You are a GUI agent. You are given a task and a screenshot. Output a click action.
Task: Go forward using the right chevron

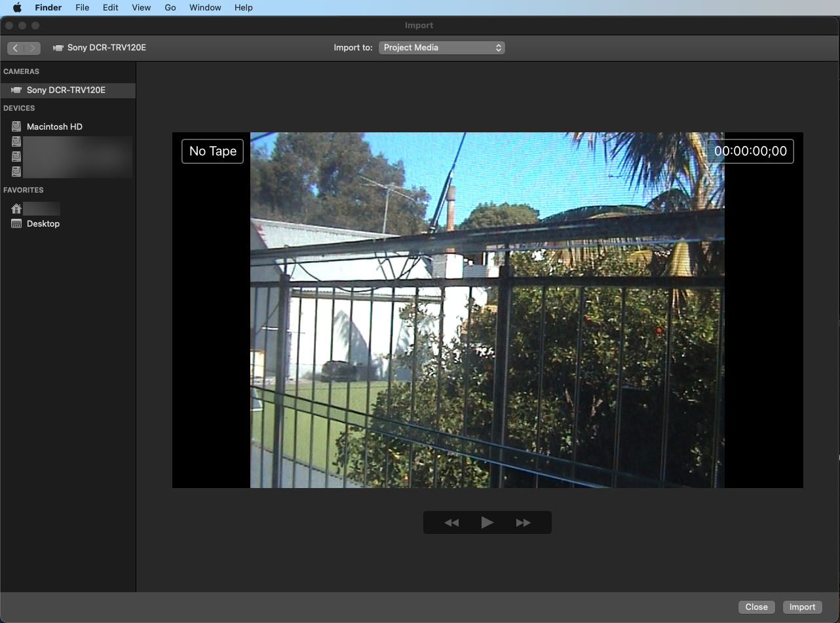pyautogui.click(x=32, y=48)
